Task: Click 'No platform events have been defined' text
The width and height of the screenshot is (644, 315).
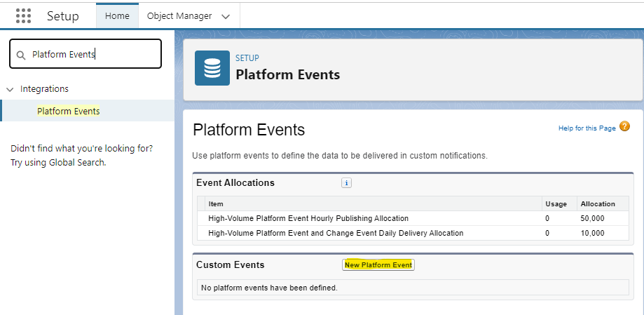Action: coord(269,288)
